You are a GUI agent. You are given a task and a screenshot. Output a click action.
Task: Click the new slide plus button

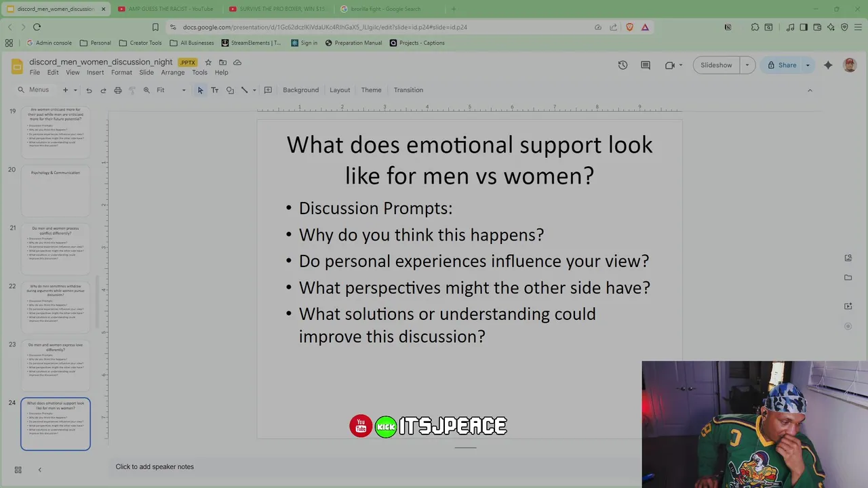point(65,90)
